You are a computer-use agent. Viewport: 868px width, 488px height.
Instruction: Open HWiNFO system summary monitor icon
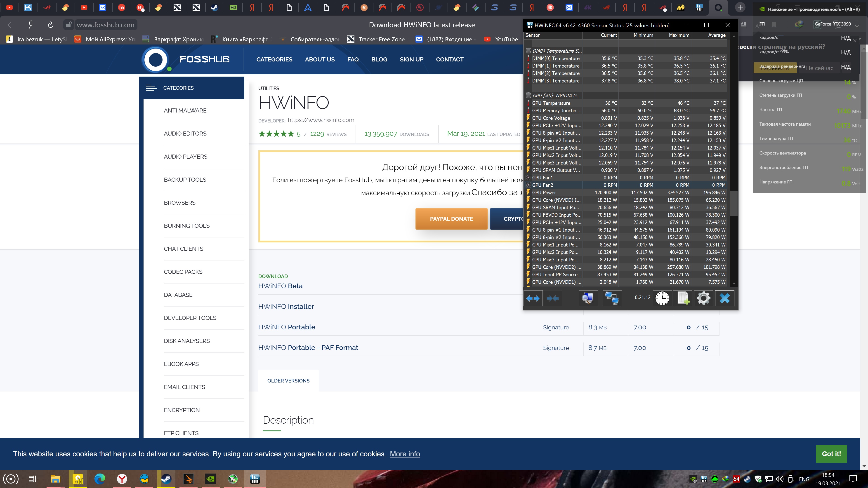coord(588,298)
